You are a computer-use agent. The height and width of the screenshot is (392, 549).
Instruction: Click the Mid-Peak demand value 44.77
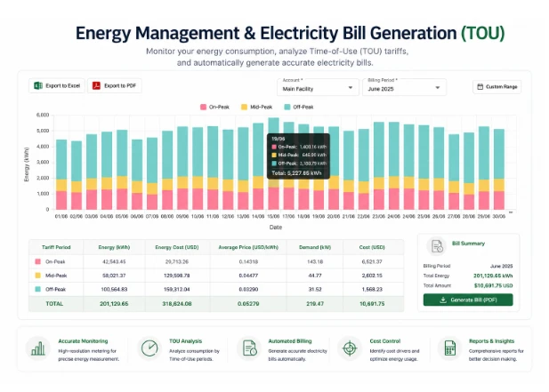[x=315, y=276]
